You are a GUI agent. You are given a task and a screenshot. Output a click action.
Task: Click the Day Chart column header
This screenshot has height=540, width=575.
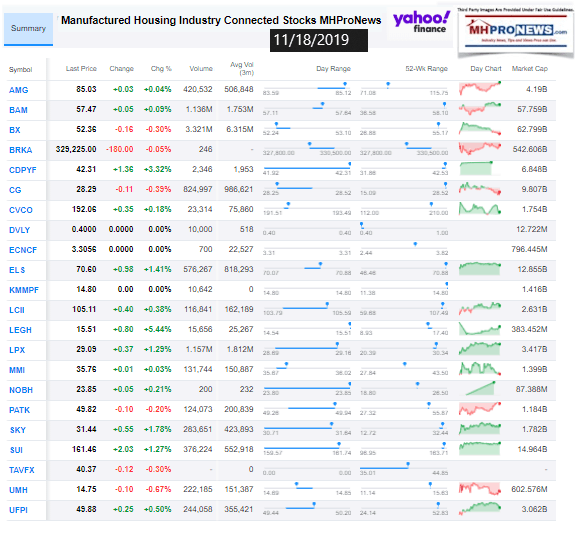click(486, 69)
